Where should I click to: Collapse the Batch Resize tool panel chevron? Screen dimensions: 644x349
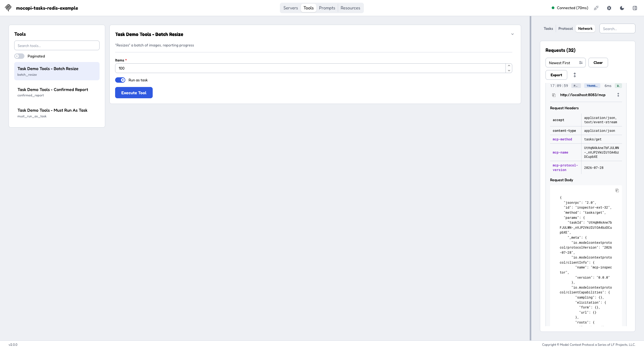(x=513, y=34)
